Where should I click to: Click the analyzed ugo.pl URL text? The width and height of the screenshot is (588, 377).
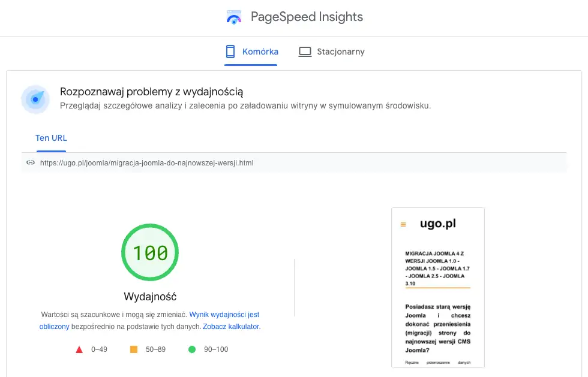(x=146, y=163)
